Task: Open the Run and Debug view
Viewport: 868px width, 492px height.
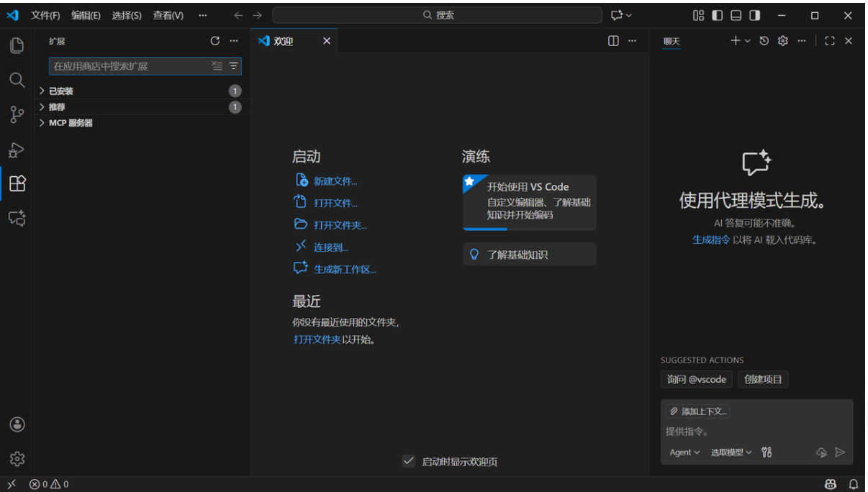Action: click(x=17, y=150)
